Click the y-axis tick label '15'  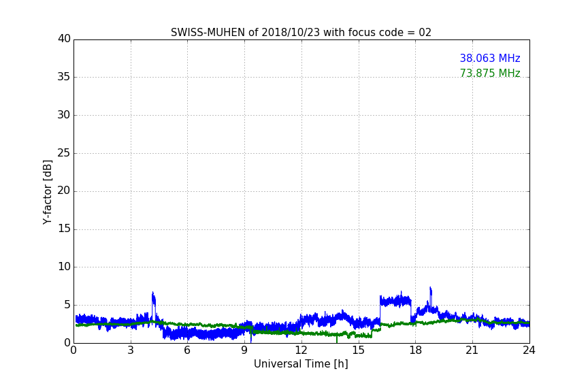(64, 229)
